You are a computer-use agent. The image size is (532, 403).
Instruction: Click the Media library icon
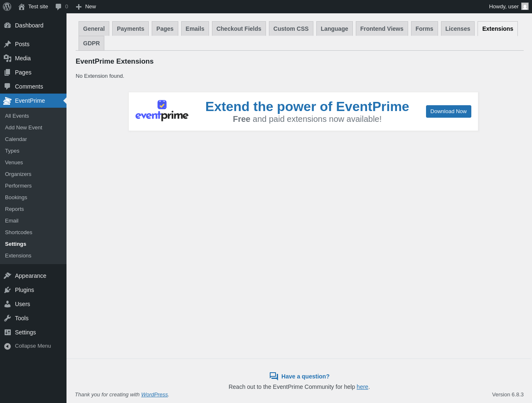click(7, 58)
